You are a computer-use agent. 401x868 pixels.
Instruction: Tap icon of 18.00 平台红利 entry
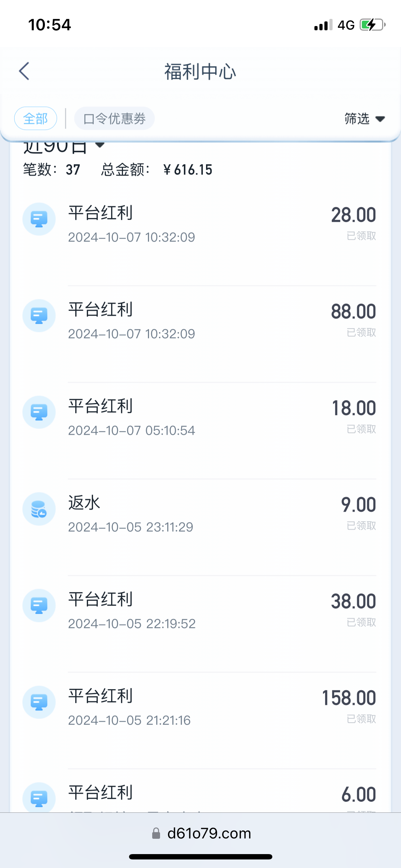click(x=39, y=412)
